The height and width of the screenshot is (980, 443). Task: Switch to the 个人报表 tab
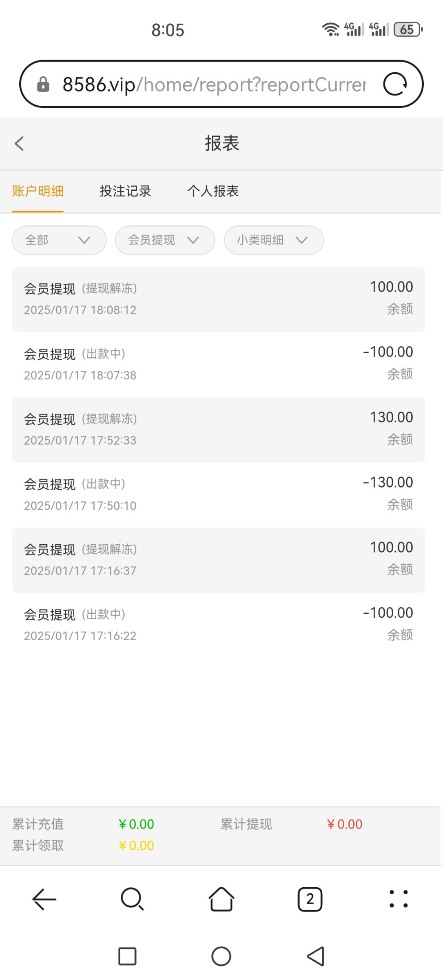coord(213,191)
